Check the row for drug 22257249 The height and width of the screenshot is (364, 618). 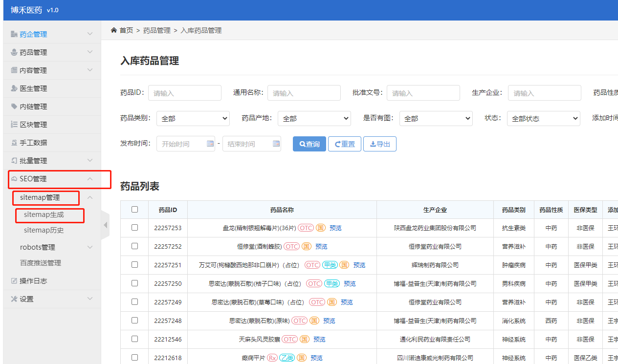[x=134, y=301]
